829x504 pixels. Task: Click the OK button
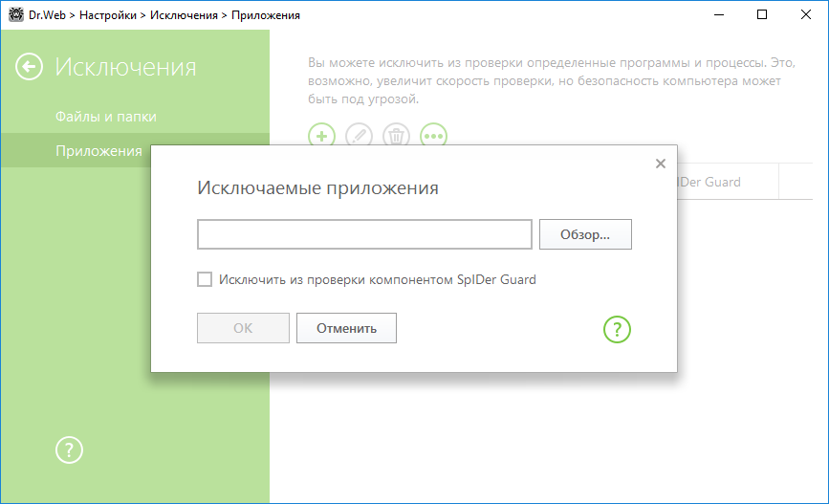(243, 328)
